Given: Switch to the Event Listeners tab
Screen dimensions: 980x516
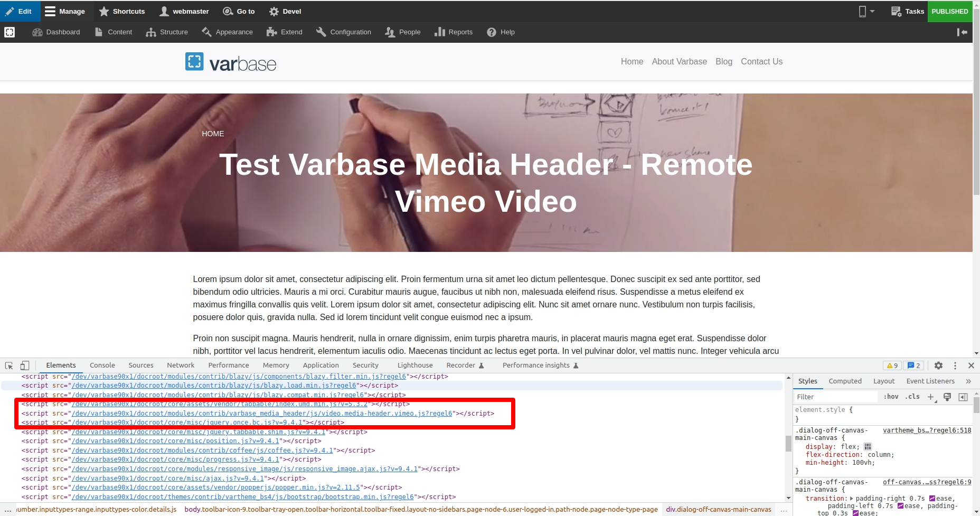Looking at the screenshot, I should (x=930, y=381).
